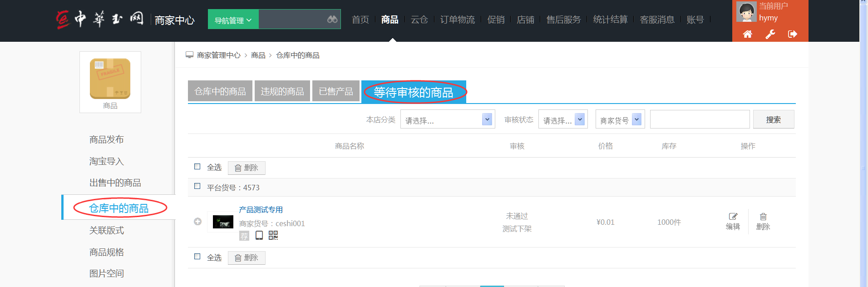
Task: Click the search keyword input field
Action: pyautogui.click(x=700, y=119)
